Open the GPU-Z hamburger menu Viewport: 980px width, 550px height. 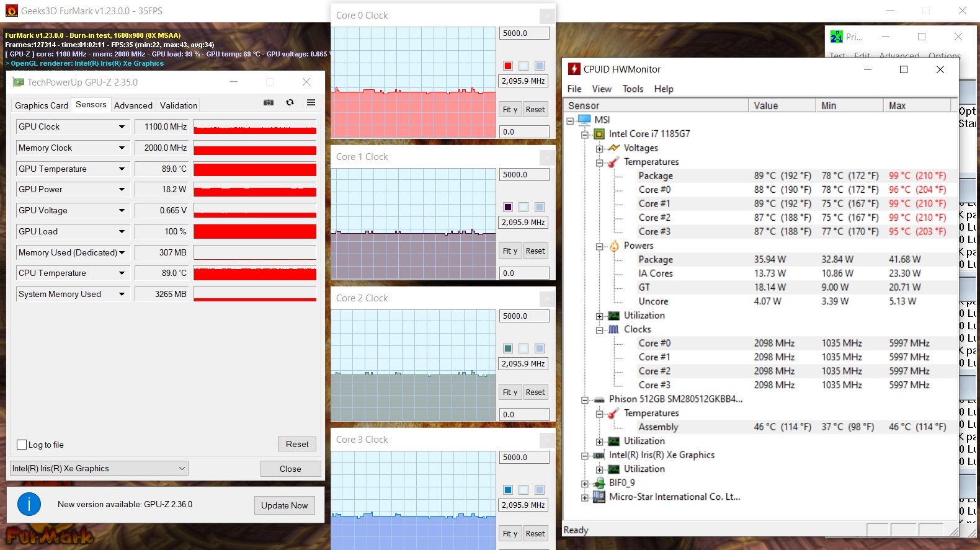click(311, 102)
